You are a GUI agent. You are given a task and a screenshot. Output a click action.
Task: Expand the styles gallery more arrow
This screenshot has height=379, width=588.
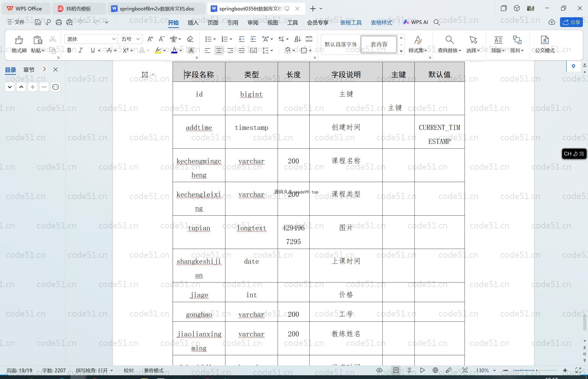(401, 51)
